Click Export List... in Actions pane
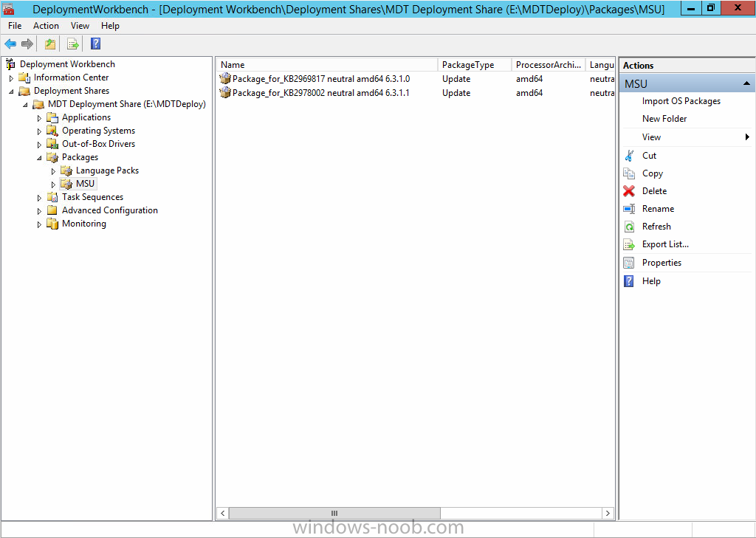This screenshot has height=538, width=756. pos(665,244)
